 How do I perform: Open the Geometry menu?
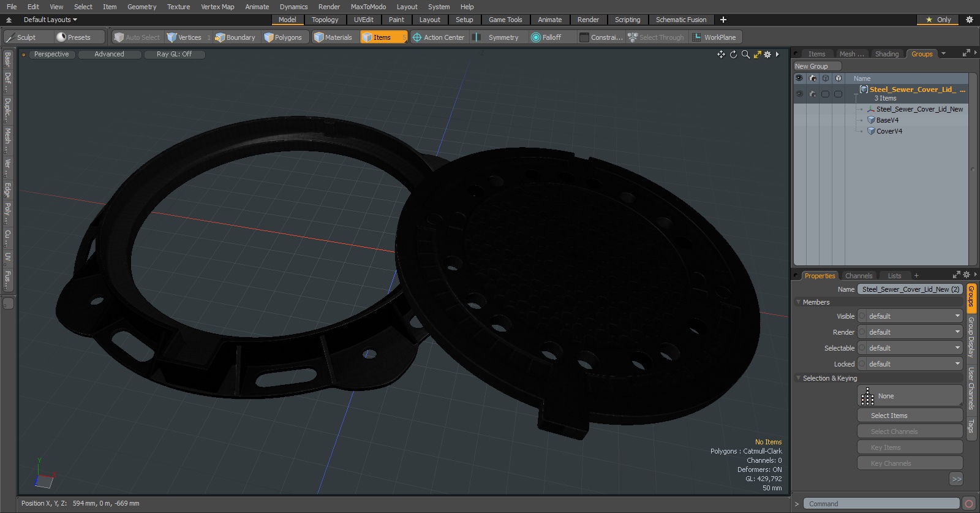coord(141,7)
